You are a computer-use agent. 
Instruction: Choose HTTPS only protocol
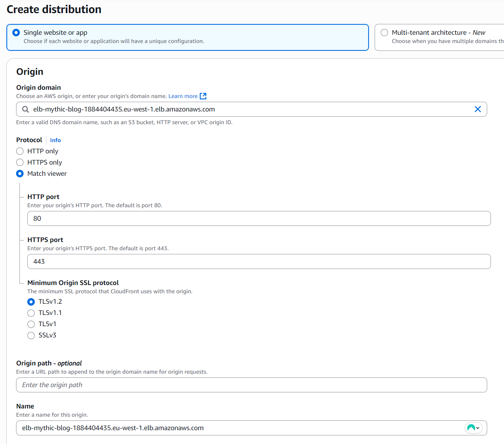tap(20, 162)
